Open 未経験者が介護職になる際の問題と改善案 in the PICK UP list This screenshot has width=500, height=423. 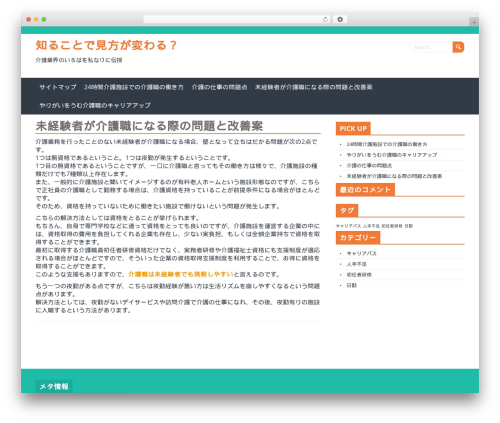click(x=394, y=176)
